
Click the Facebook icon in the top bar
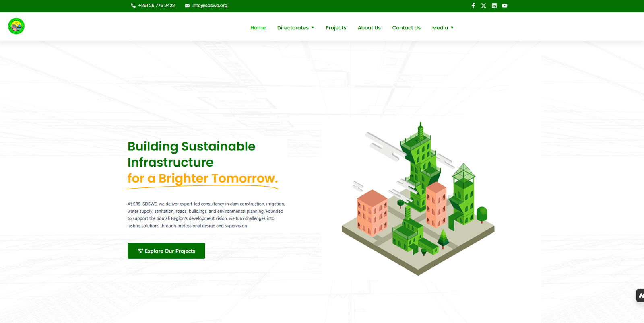473,6
